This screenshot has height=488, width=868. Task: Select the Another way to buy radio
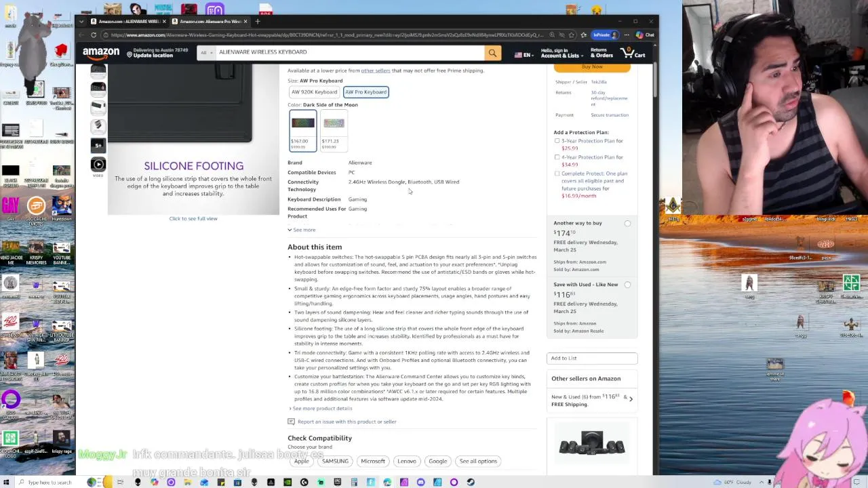tap(627, 224)
